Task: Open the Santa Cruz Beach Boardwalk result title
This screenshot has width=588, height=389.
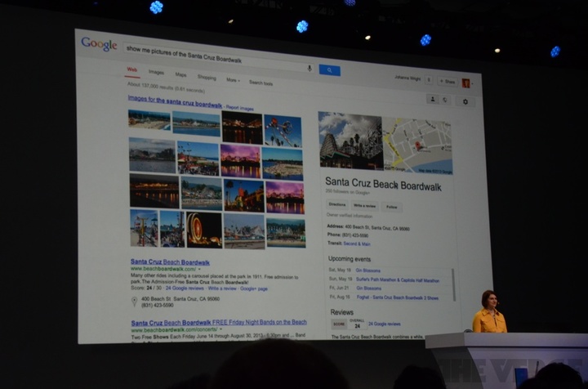Action: point(170,262)
